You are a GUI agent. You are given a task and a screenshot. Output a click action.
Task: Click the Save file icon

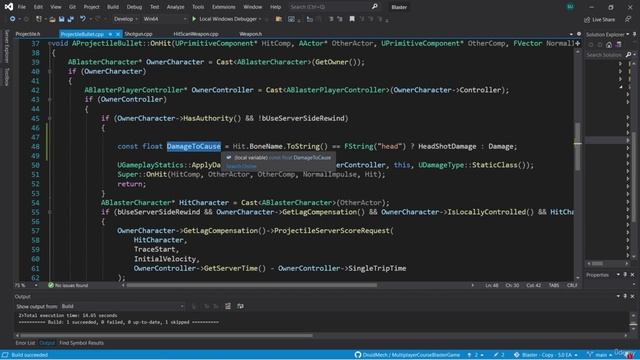coord(62,19)
